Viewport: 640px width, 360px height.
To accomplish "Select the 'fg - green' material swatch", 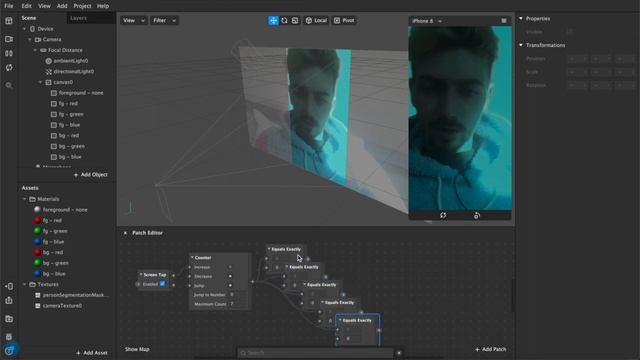I will tap(38, 231).
